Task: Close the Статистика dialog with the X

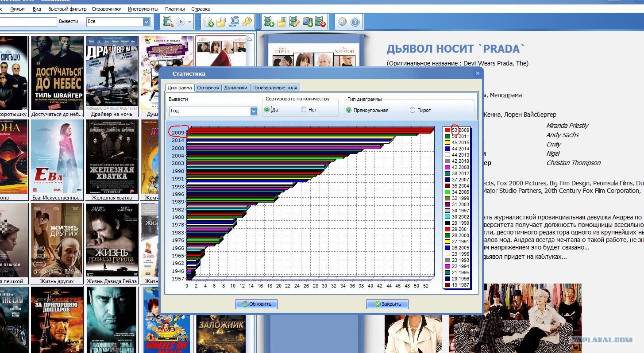Action: tap(478, 73)
